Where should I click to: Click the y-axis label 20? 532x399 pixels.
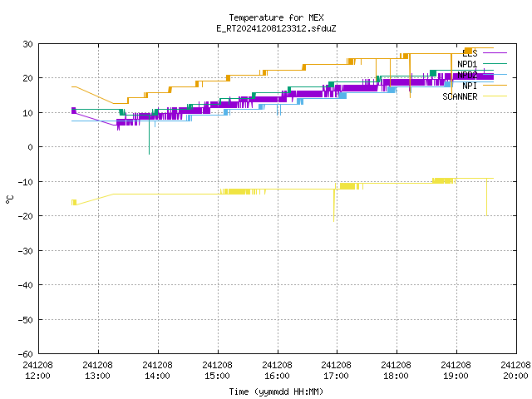pyautogui.click(x=27, y=78)
